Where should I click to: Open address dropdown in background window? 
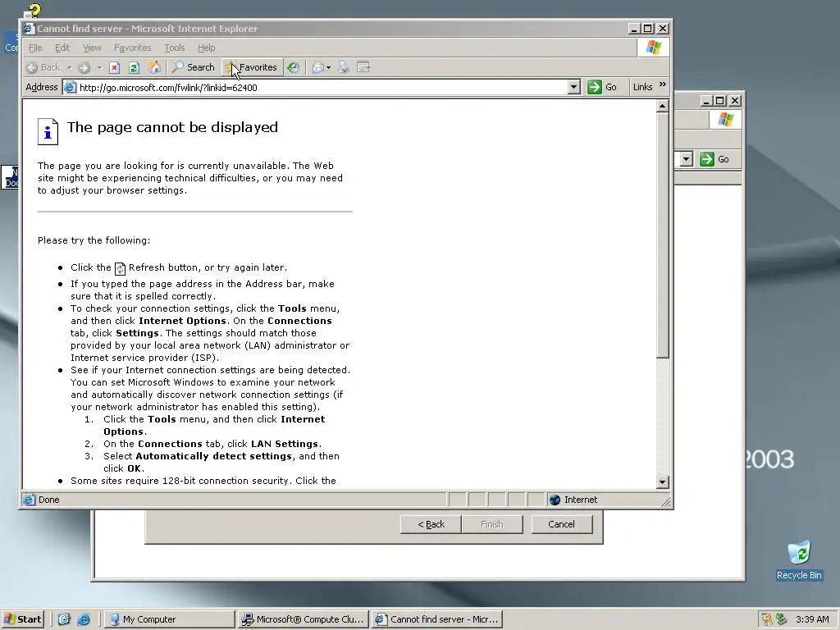click(x=687, y=159)
